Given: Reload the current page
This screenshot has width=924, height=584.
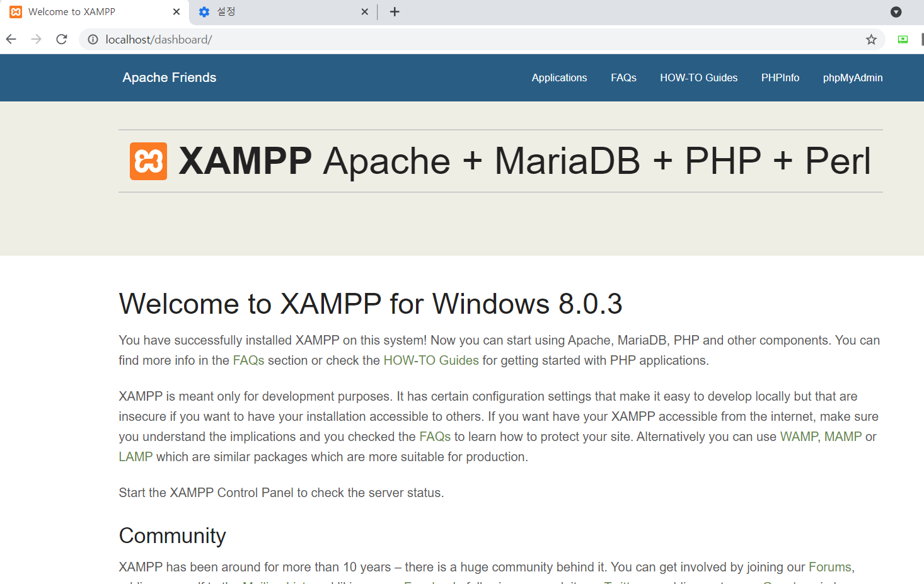Looking at the screenshot, I should tap(61, 39).
